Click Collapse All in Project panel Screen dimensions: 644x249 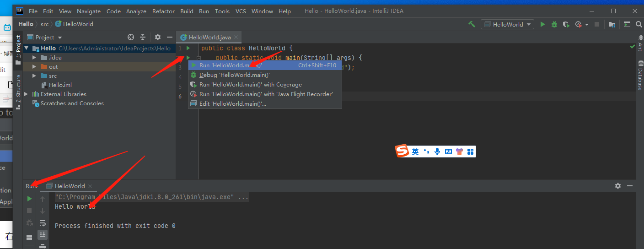point(143,37)
